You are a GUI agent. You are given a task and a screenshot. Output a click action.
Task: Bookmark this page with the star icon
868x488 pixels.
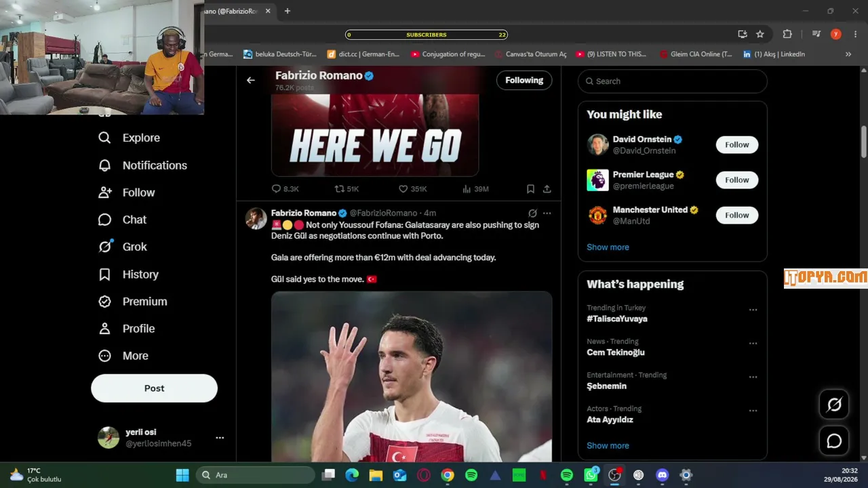760,34
